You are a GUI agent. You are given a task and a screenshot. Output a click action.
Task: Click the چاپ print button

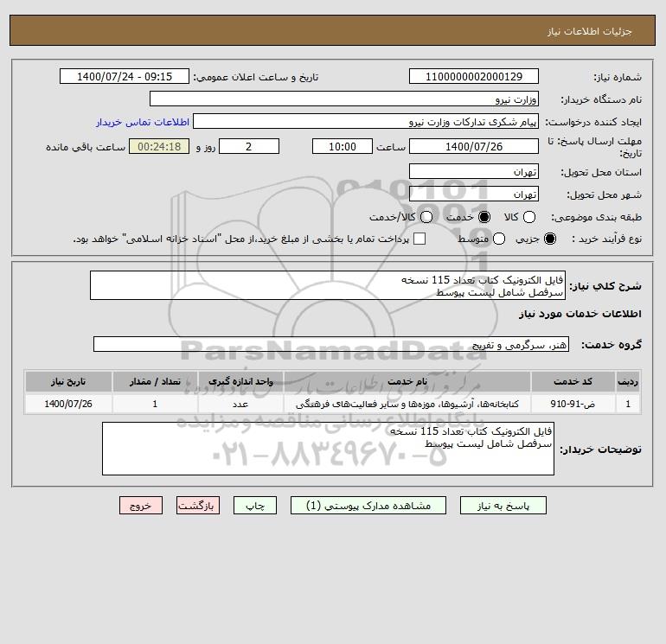coord(255,506)
